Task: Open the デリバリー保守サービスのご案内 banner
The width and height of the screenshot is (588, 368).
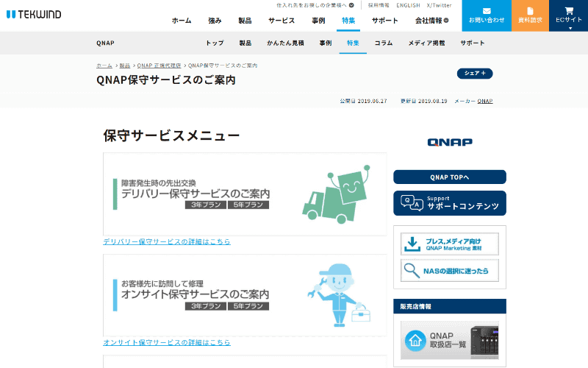Action: [x=245, y=194]
